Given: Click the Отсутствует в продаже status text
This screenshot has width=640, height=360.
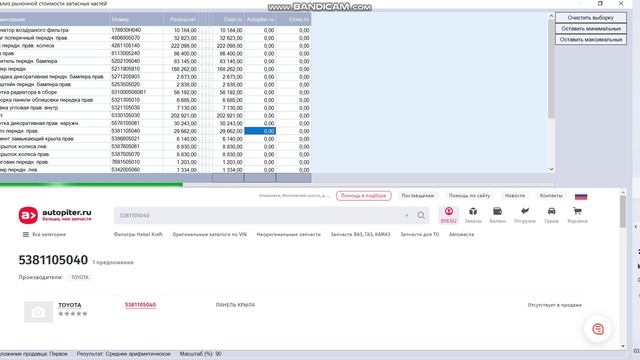Looking at the screenshot, I should coord(554,305).
